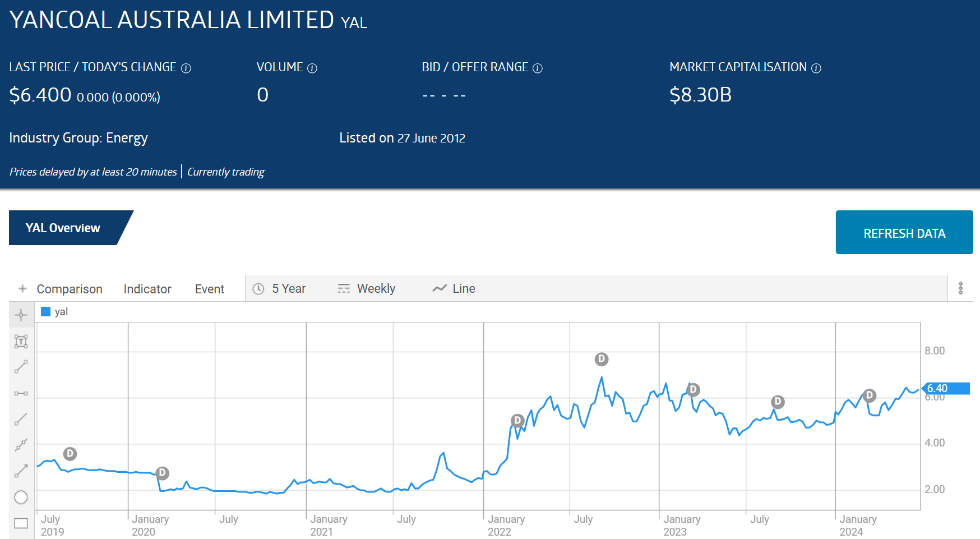Select the multi-point trend line tool
The image size is (980, 539).
coord(21,445)
